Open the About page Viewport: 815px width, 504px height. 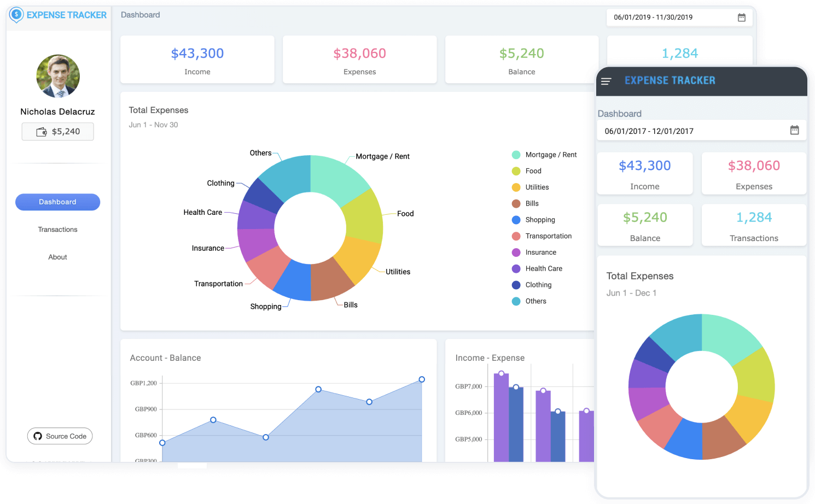click(57, 257)
